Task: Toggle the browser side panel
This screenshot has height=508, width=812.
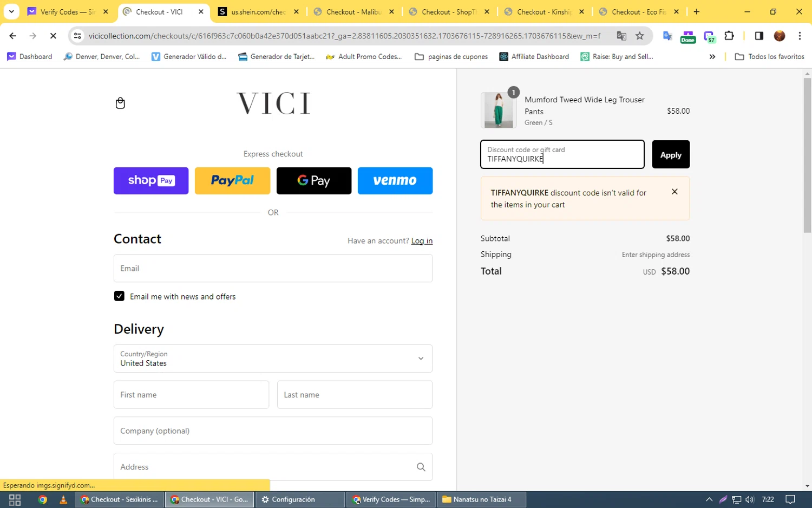Action: [x=759, y=36]
